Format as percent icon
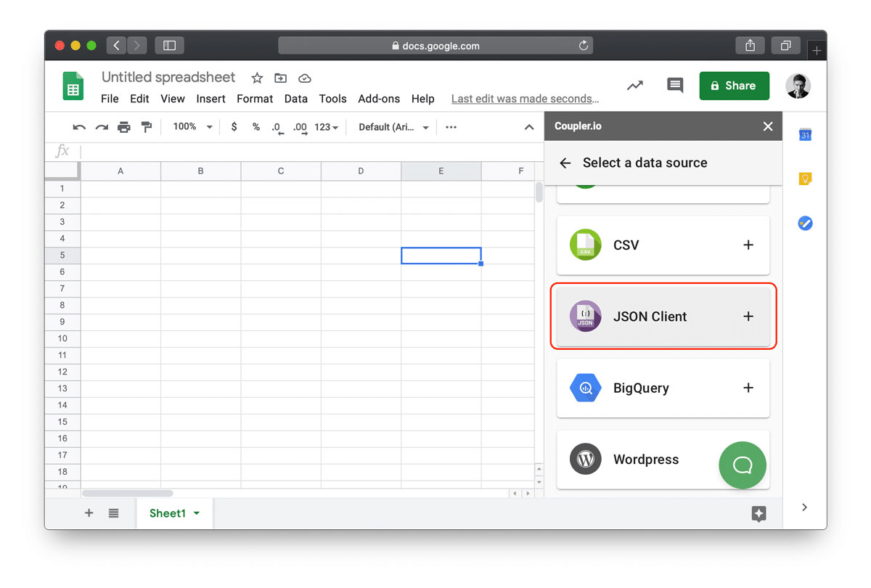The image size is (871, 588). coord(256,127)
